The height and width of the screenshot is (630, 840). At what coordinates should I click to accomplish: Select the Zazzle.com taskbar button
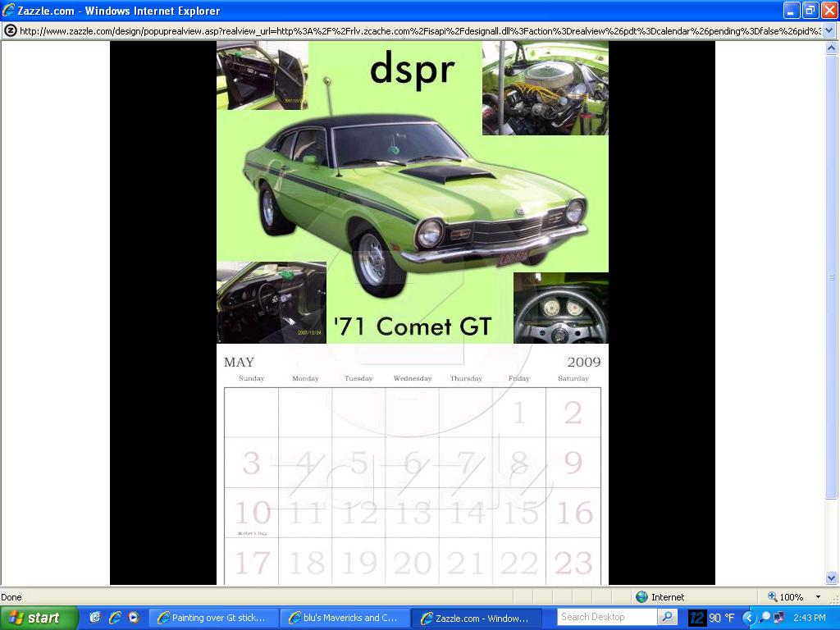pos(476,618)
